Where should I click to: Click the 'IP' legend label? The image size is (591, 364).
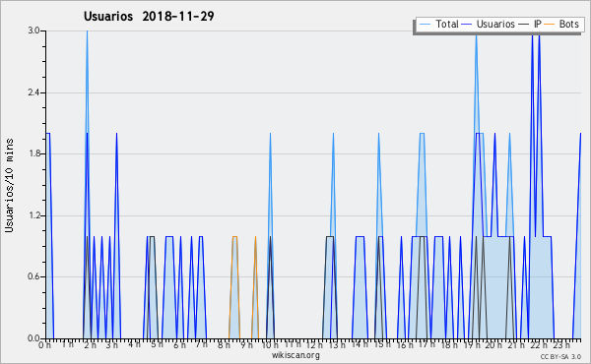pyautogui.click(x=538, y=24)
